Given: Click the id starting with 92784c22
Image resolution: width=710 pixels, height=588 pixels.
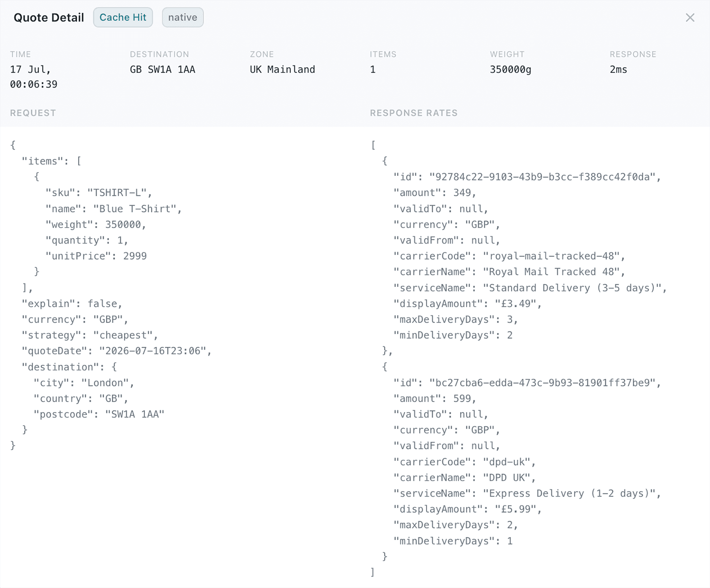Looking at the screenshot, I should pyautogui.click(x=527, y=177).
